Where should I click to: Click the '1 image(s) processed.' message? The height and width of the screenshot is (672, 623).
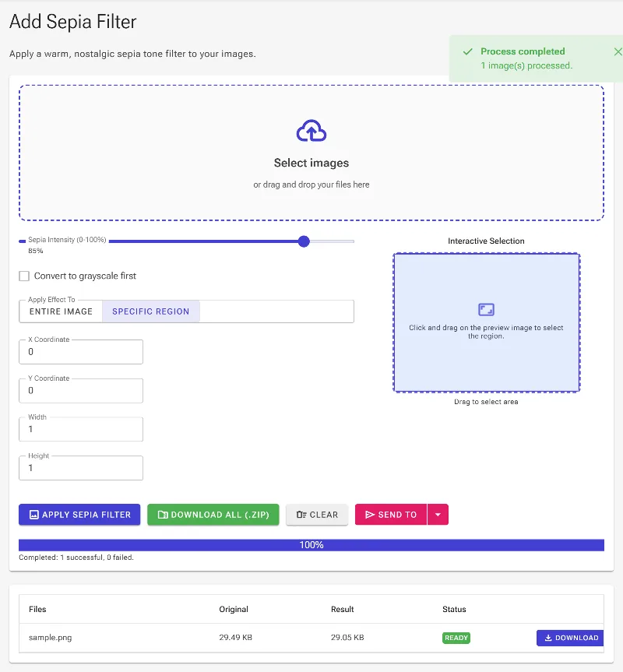[526, 66]
